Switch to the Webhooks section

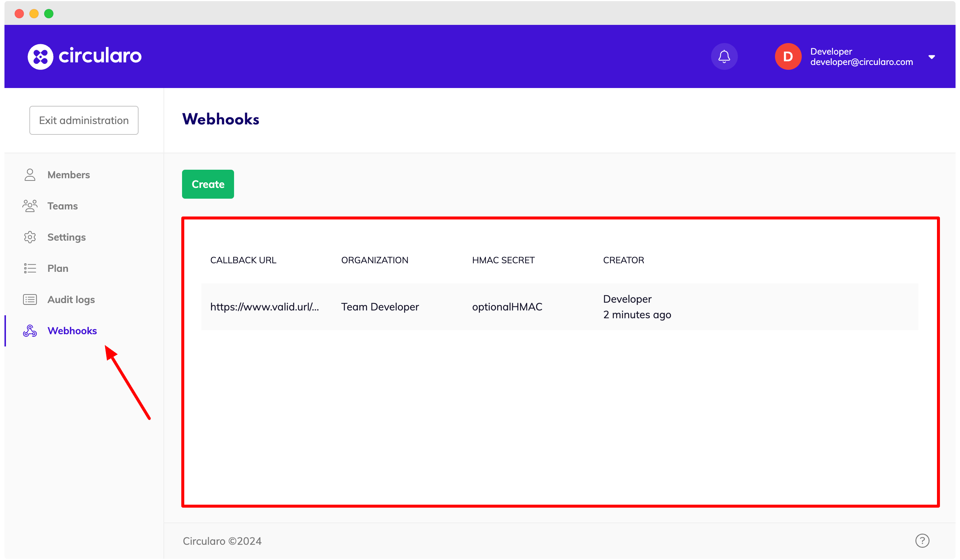(x=72, y=331)
